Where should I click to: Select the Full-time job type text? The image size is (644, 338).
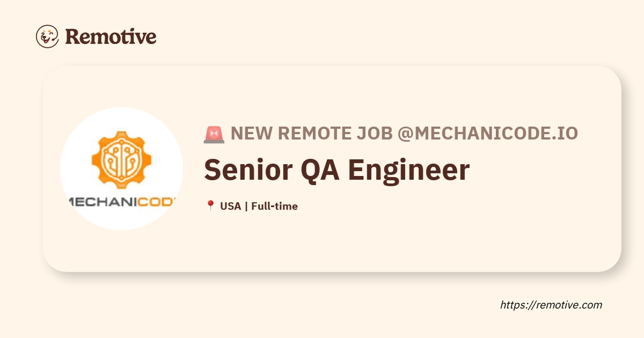[274, 206]
